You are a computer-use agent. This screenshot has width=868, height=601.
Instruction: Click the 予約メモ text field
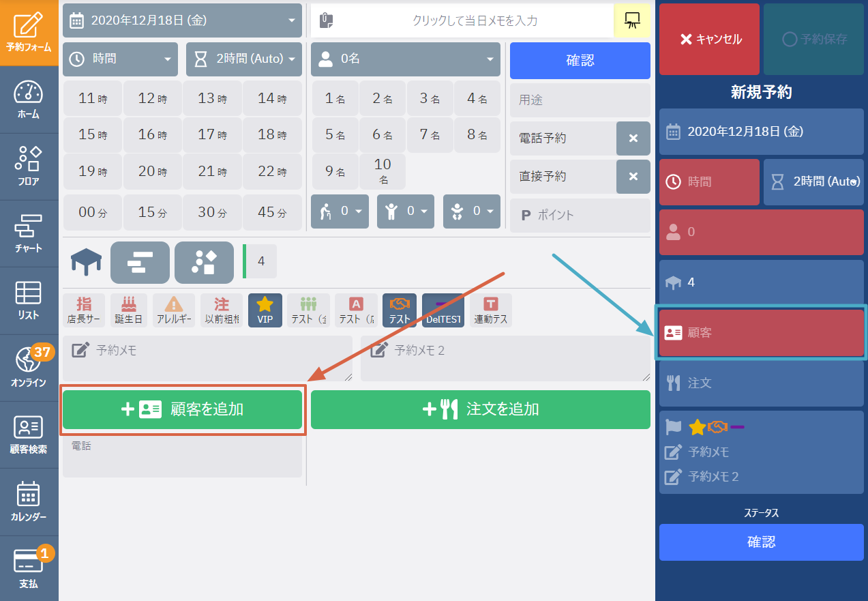207,358
